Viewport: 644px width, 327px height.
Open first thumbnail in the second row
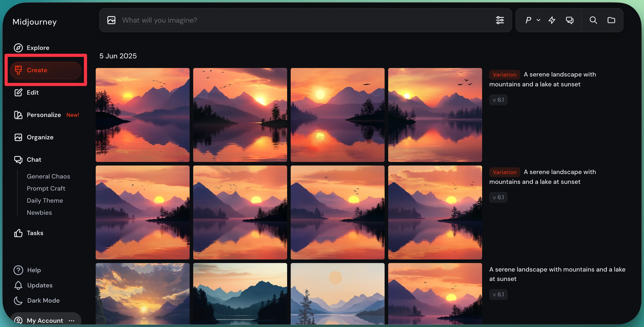click(x=142, y=212)
